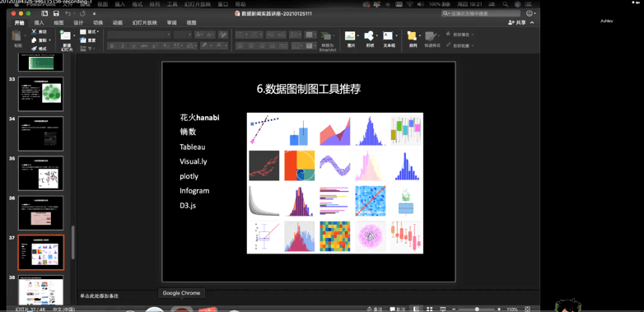The width and height of the screenshot is (644, 312).
Task: Switch to slide sorter grid view
Action: coord(430,310)
